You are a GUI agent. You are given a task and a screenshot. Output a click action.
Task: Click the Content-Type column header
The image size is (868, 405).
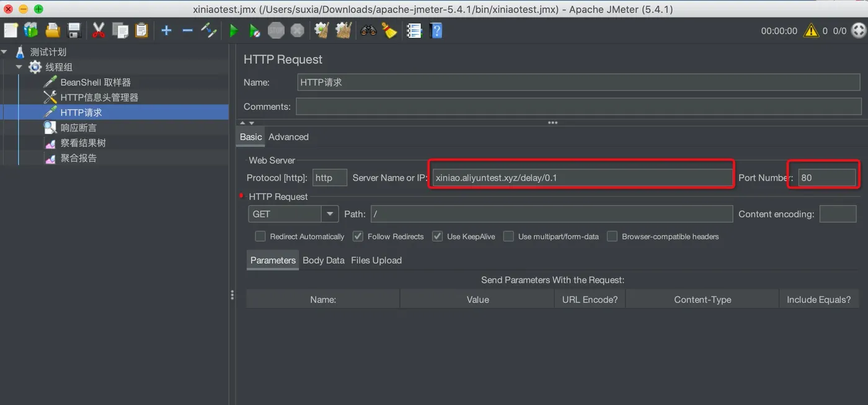pyautogui.click(x=702, y=300)
